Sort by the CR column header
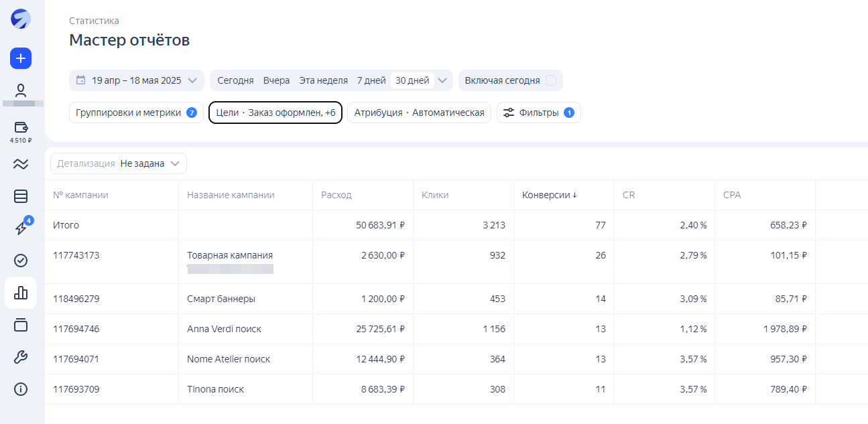The width and height of the screenshot is (868, 424). pos(629,195)
